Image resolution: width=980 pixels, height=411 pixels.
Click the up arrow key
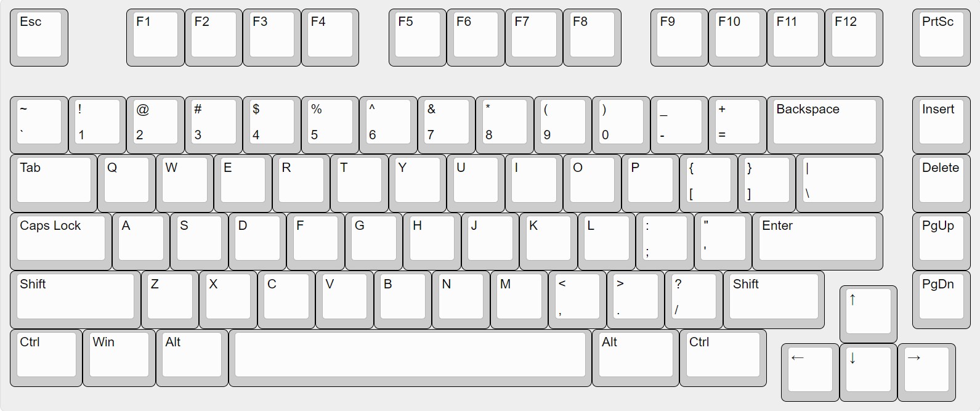click(x=869, y=314)
